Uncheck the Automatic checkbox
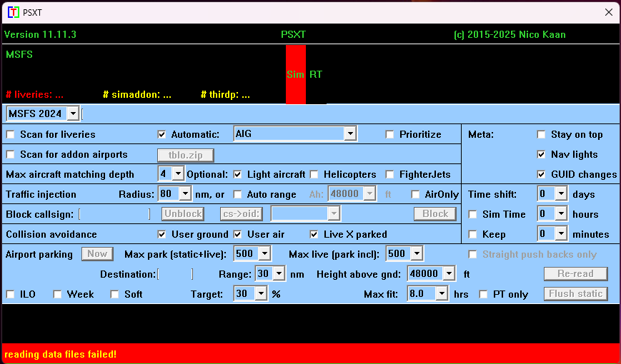Screen dimensions: 621x364 tap(162, 134)
